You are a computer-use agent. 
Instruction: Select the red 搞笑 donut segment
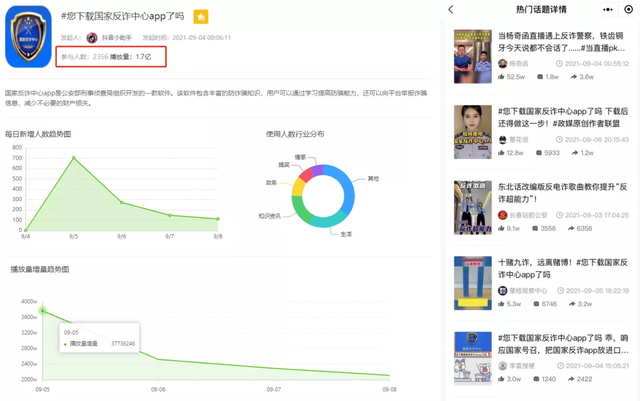click(x=306, y=174)
